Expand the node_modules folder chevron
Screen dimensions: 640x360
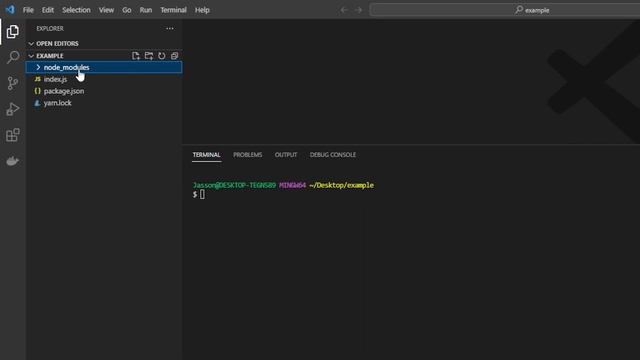tap(38, 67)
